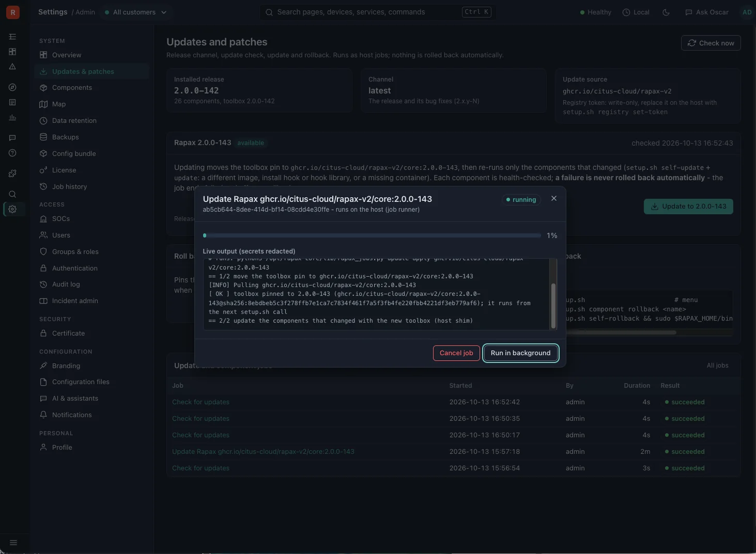Click the Cancel job button

click(456, 353)
